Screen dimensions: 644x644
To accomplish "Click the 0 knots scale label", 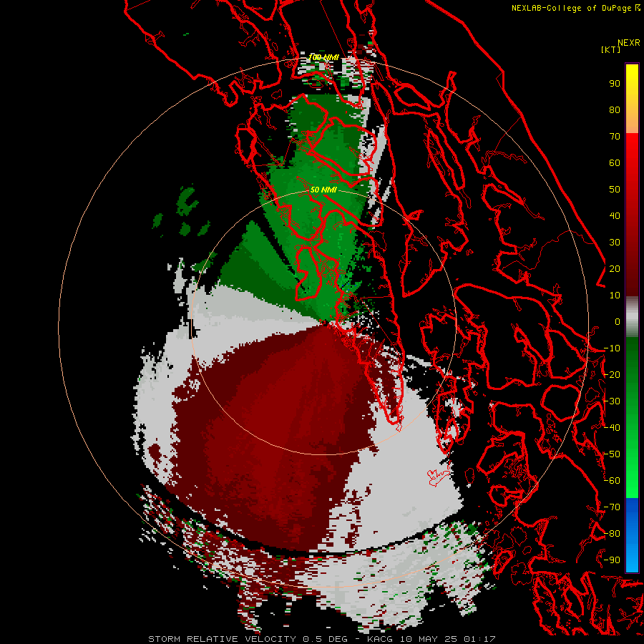I will click(x=618, y=322).
